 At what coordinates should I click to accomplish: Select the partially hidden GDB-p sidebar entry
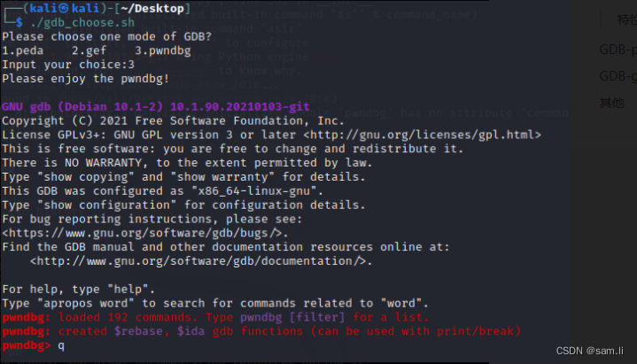617,50
